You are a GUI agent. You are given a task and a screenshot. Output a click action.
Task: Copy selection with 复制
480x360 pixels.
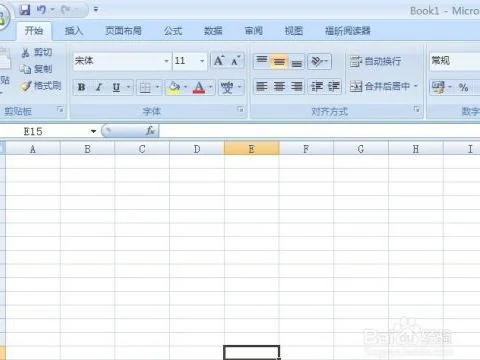point(36,69)
